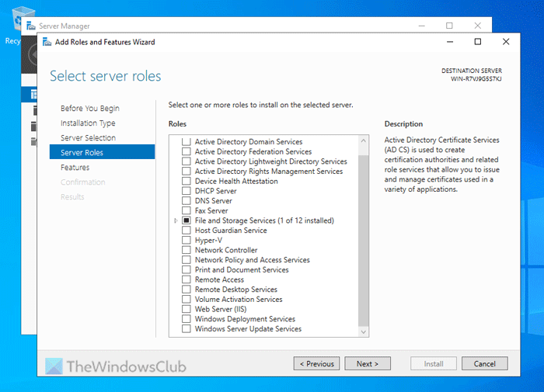The width and height of the screenshot is (544, 392).
Task: Enable Print and Document Services role
Action: coord(187,269)
